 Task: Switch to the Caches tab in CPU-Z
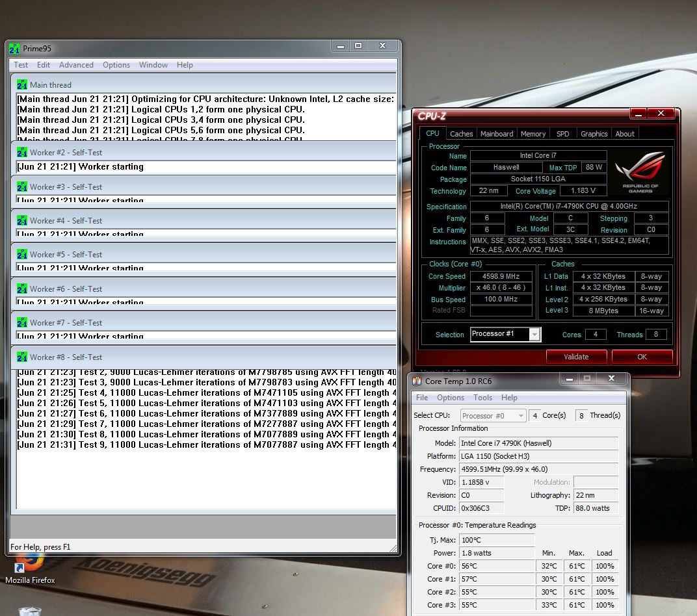tap(462, 134)
